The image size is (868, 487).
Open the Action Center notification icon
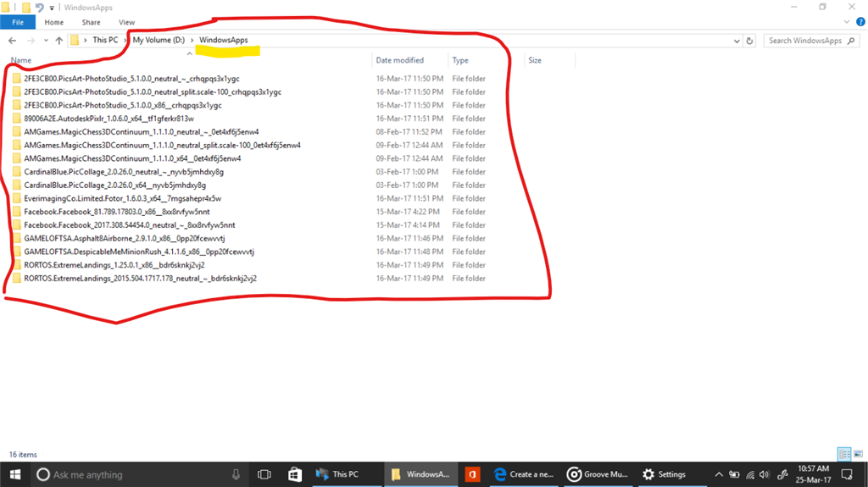tap(847, 474)
